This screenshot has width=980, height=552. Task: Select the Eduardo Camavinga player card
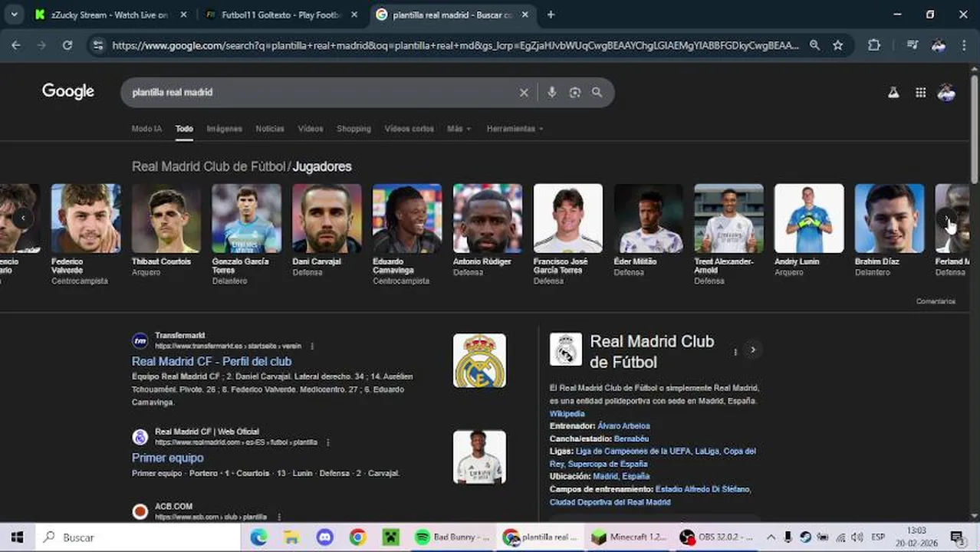407,234
